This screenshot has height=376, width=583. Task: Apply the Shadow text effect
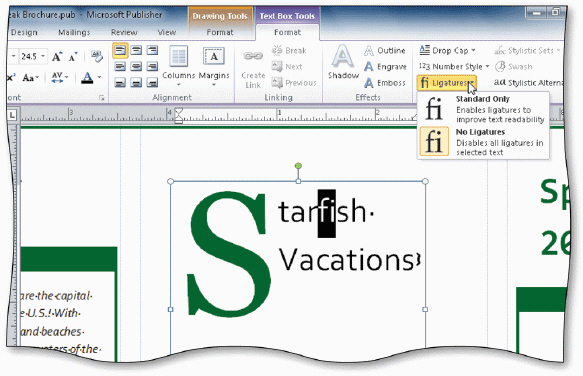(x=343, y=62)
